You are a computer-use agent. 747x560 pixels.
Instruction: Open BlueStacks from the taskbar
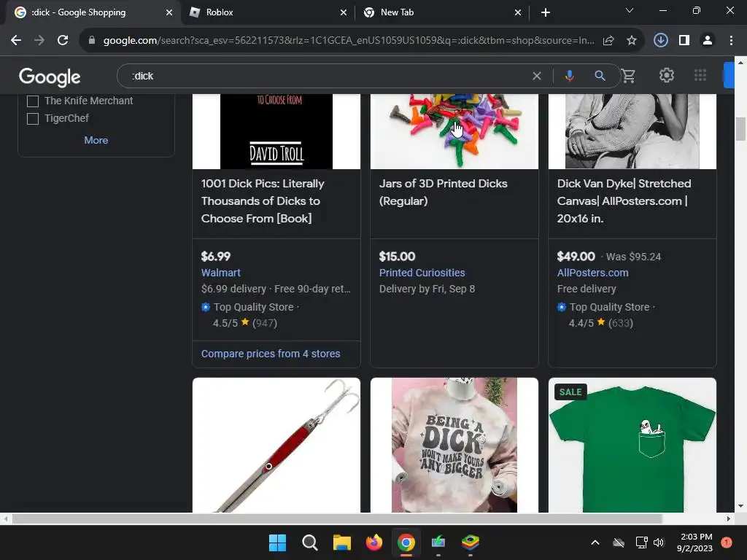pos(471,542)
